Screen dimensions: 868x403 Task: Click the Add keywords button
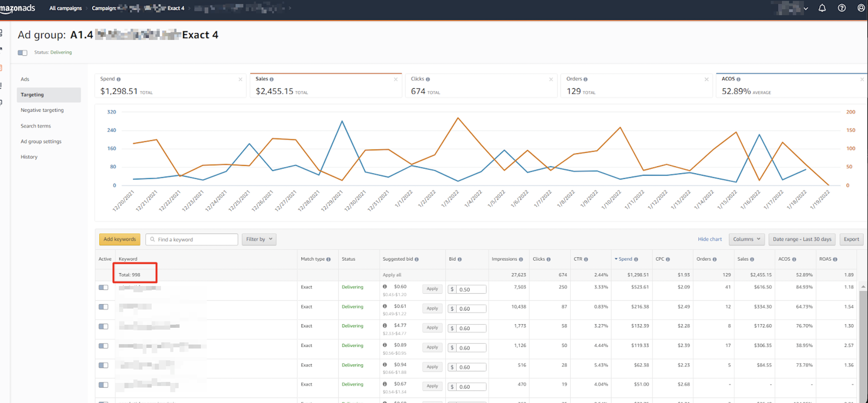[120, 239]
